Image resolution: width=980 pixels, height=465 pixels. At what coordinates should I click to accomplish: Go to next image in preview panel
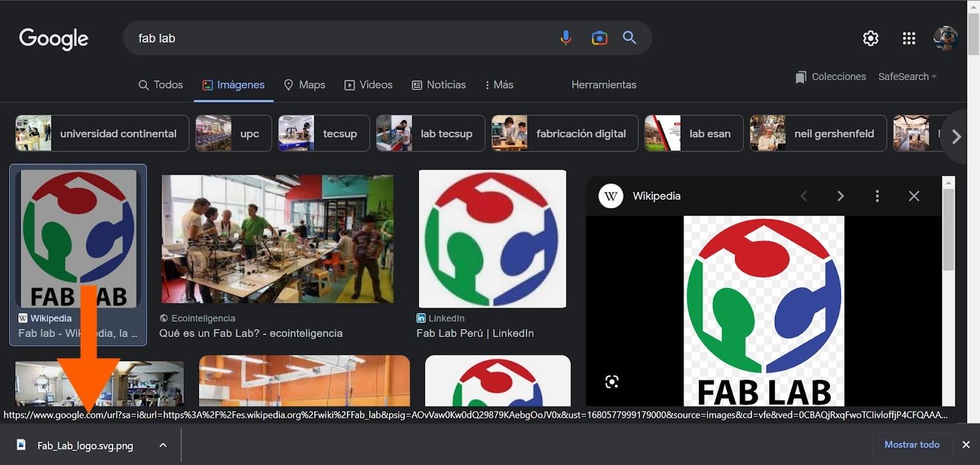click(x=840, y=196)
